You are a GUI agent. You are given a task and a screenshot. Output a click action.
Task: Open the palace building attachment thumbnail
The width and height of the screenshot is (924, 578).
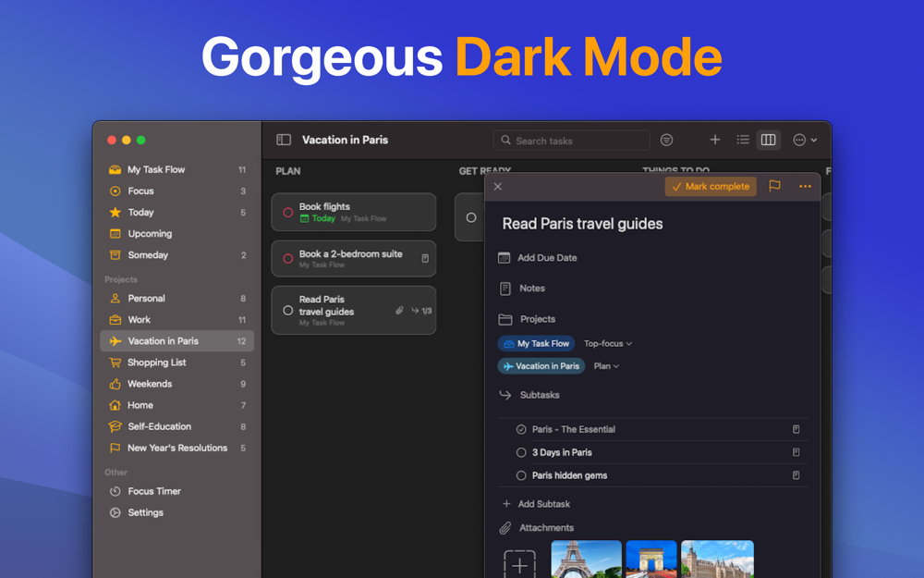(717, 560)
